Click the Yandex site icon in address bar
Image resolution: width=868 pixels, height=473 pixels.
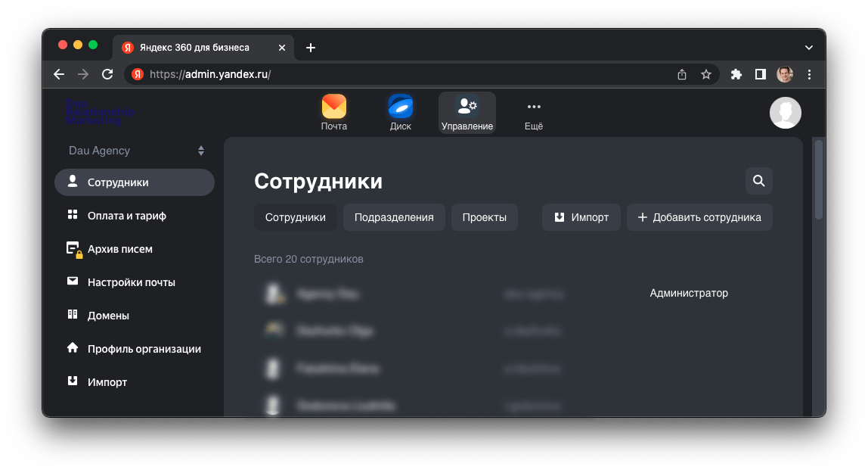tap(138, 74)
